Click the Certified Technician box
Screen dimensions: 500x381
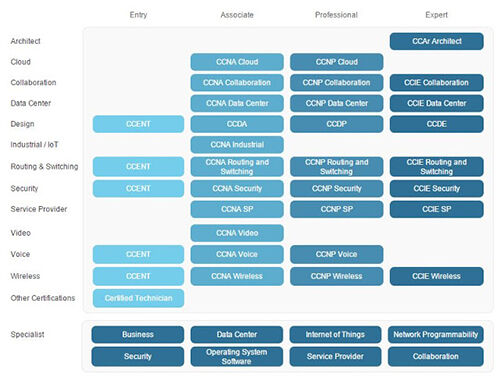point(138,298)
